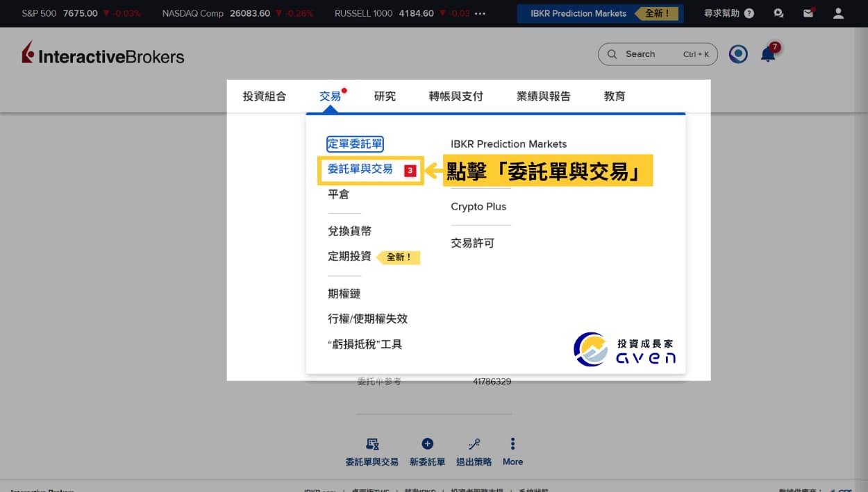This screenshot has width=868, height=492.
Task: Open the 教育 menu tab
Action: pyautogui.click(x=615, y=96)
